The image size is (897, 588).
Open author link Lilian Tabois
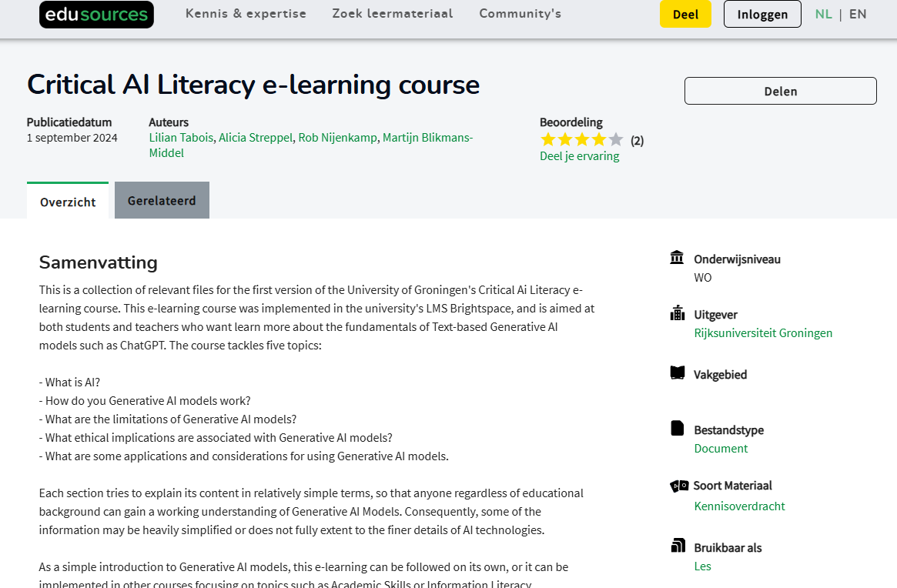pyautogui.click(x=181, y=138)
